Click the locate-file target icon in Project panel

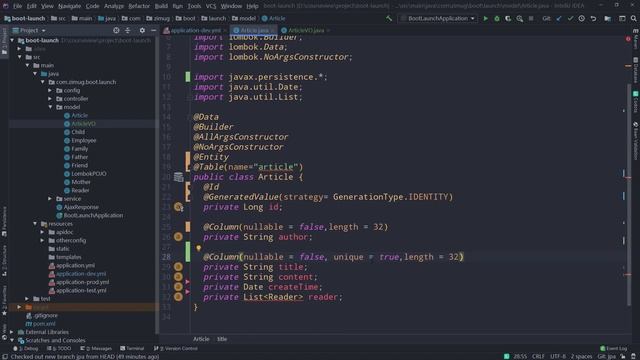[116, 30]
